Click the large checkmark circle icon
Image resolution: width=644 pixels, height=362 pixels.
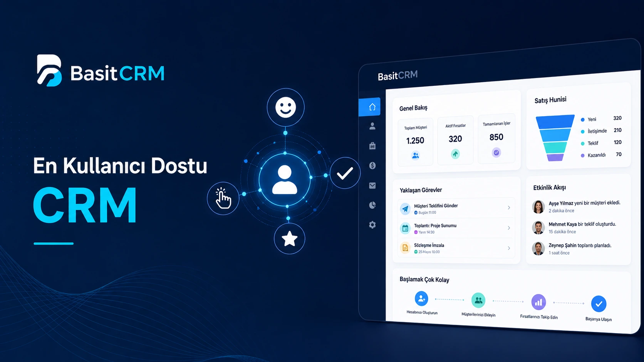345,173
